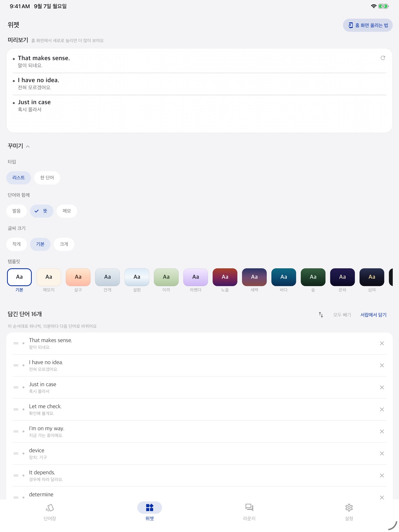Image resolution: width=399 pixels, height=532 pixels.
Task: Remove 'I have no idea.' with its X
Action: (x=382, y=365)
